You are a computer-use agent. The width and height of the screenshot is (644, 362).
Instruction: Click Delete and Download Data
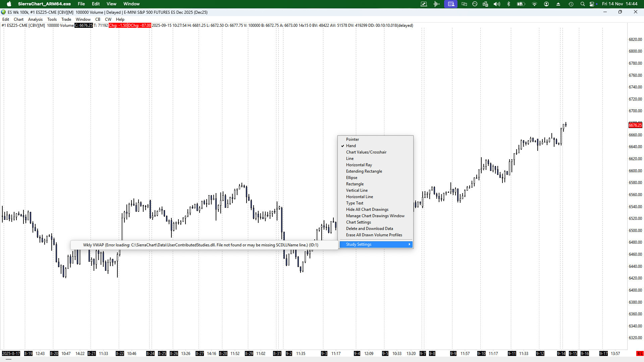point(369,229)
